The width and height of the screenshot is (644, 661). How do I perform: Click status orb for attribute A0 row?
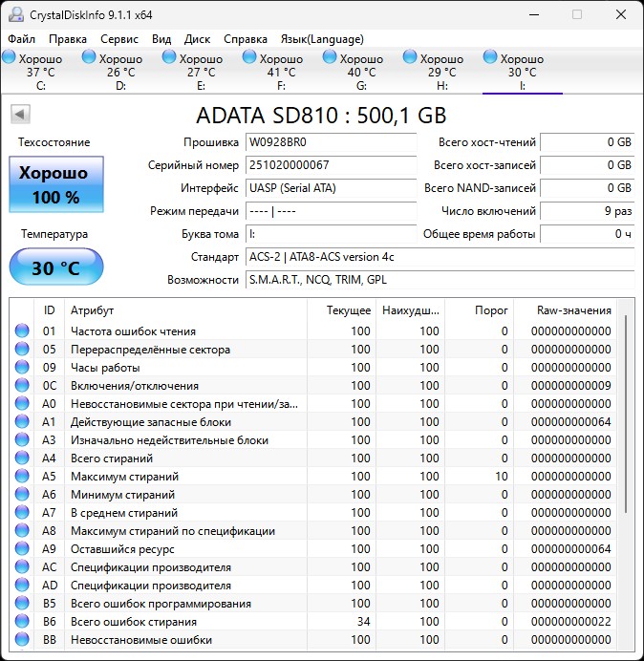pos(22,403)
